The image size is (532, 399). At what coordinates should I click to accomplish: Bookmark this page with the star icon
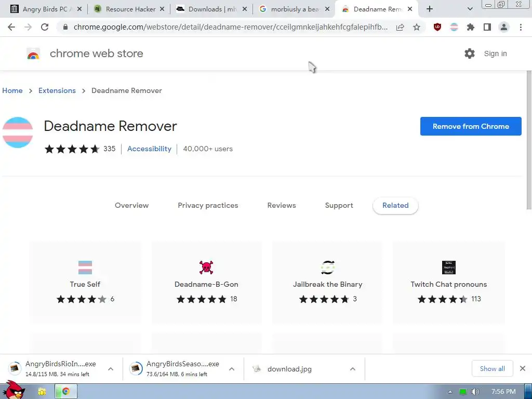click(417, 27)
